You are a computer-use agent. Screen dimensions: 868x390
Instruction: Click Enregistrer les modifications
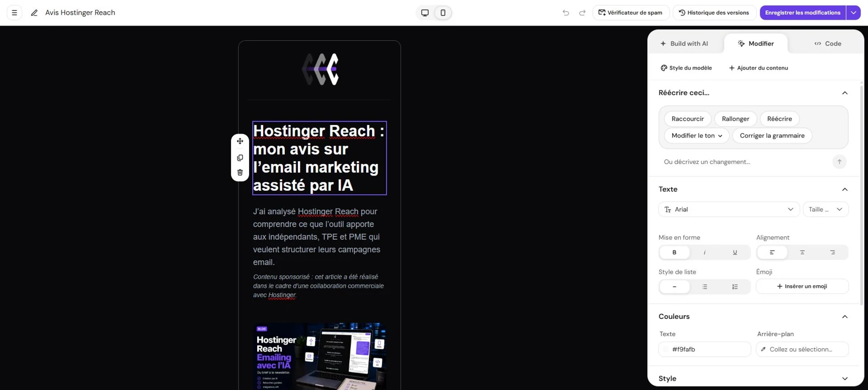802,12
